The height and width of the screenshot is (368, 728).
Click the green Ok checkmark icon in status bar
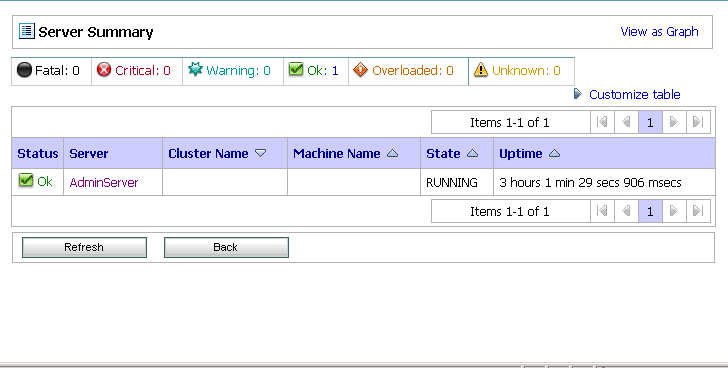pos(296,69)
